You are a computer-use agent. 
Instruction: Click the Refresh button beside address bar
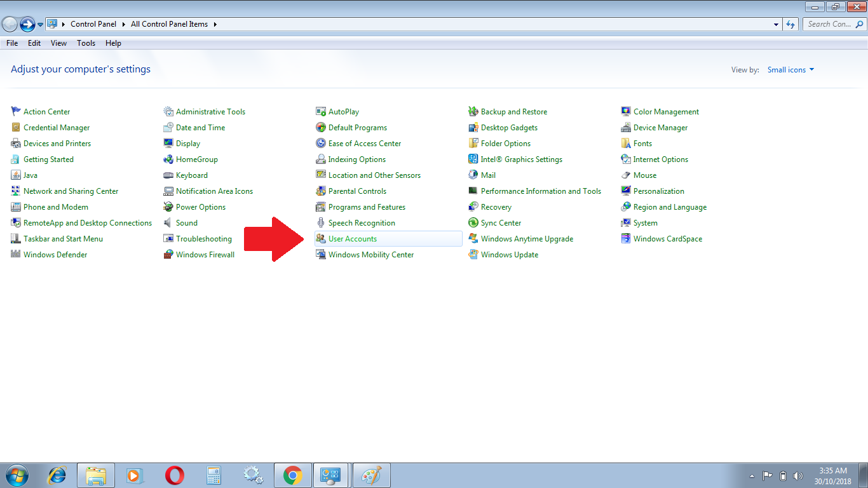(790, 24)
